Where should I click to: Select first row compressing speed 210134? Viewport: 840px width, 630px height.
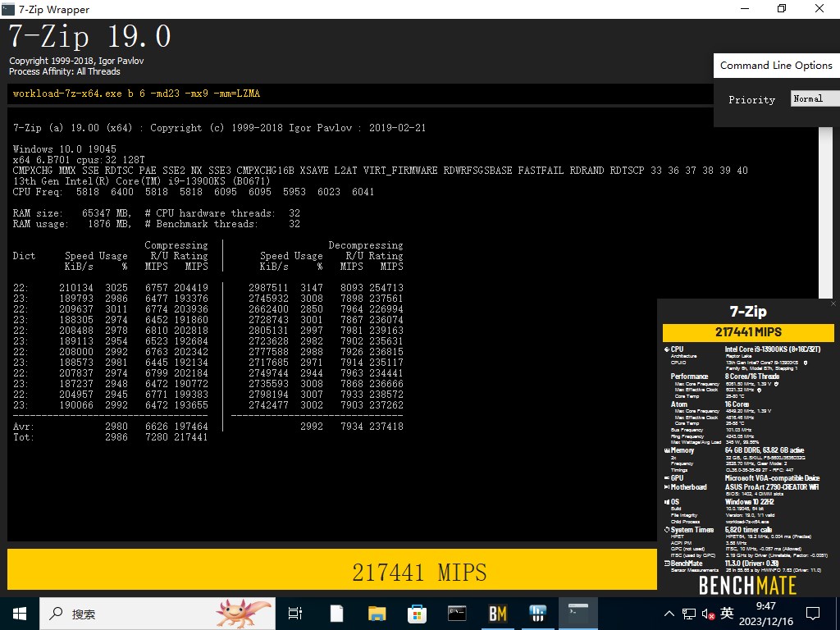pyautogui.click(x=76, y=288)
